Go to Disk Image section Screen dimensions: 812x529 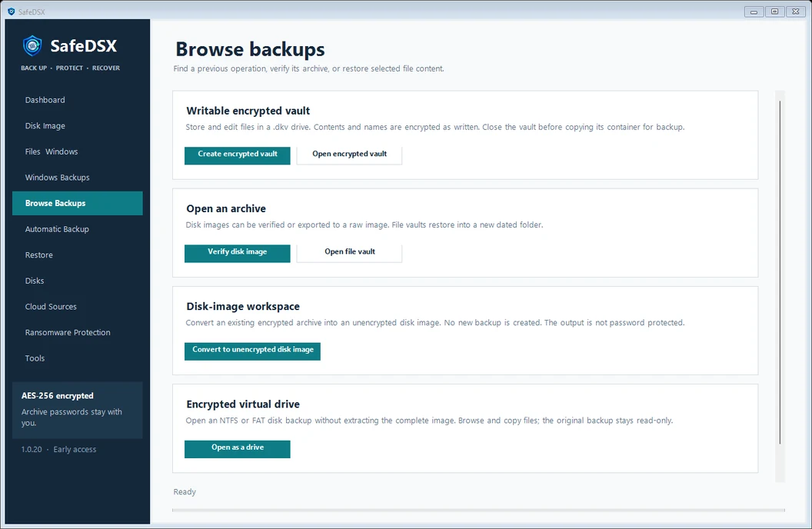tap(77, 126)
